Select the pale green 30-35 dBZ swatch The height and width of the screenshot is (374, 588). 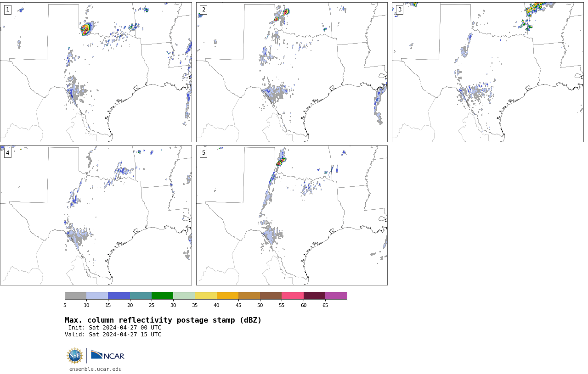(x=184, y=296)
